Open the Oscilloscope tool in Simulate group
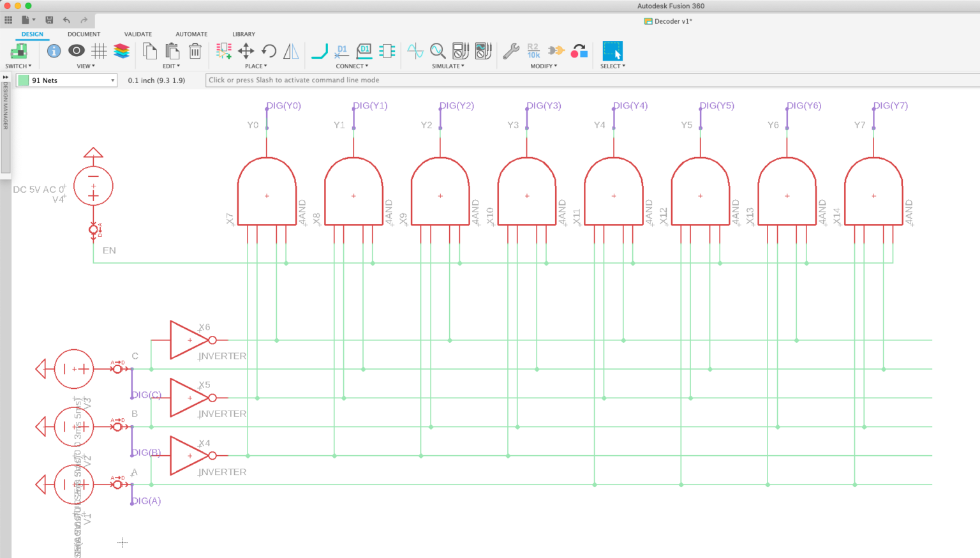This screenshot has width=980, height=558. [x=484, y=51]
